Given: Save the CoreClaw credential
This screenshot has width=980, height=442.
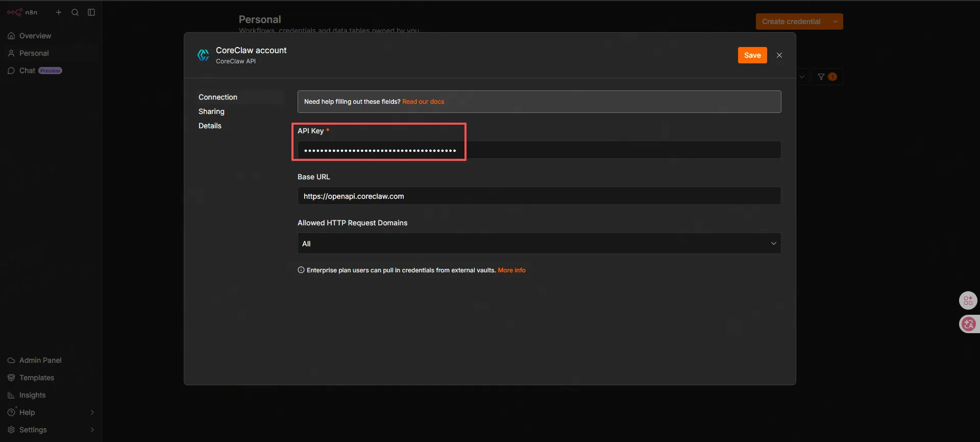Looking at the screenshot, I should 752,55.
